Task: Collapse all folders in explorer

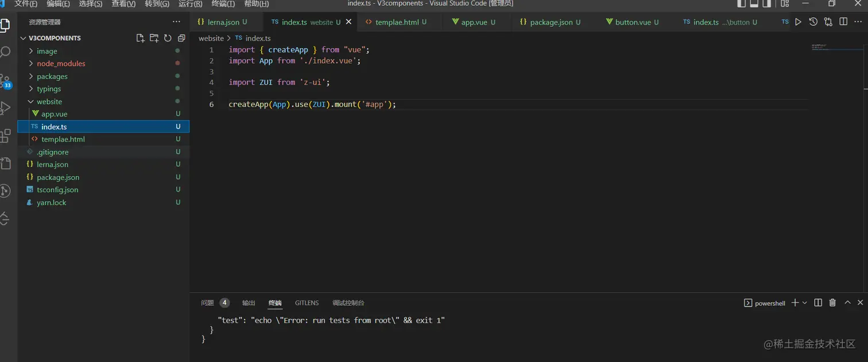Action: [x=181, y=38]
